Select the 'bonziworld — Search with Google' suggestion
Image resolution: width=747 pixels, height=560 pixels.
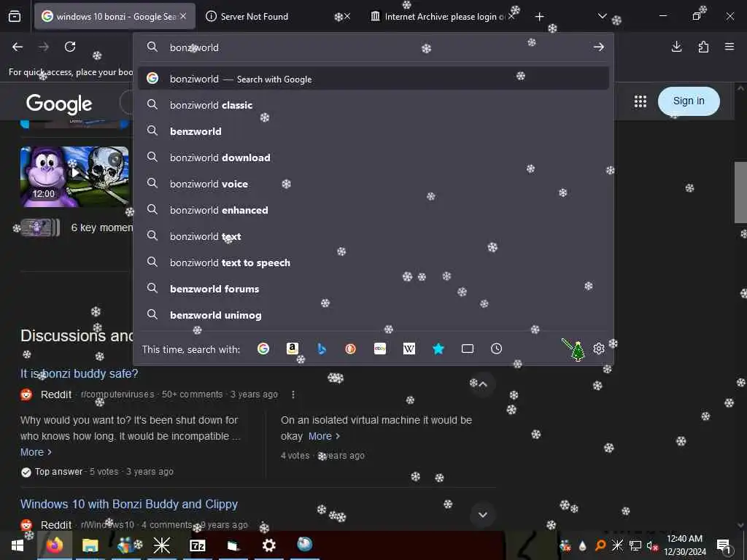pos(373,79)
